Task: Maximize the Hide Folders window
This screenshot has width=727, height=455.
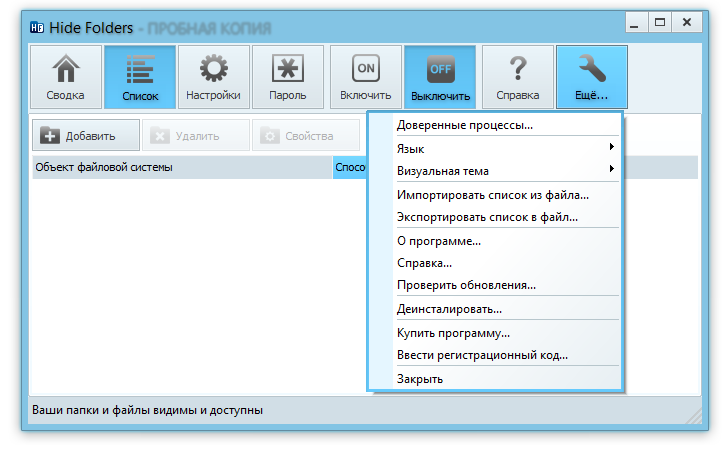Action: coord(660,22)
